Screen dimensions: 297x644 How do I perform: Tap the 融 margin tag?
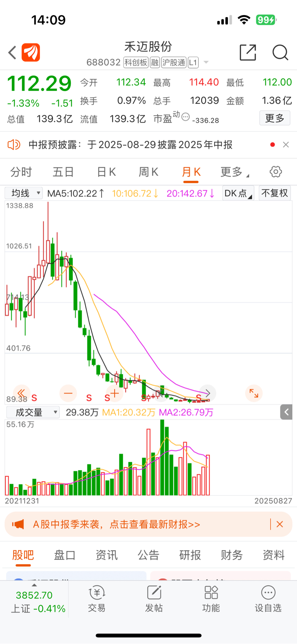155,62
